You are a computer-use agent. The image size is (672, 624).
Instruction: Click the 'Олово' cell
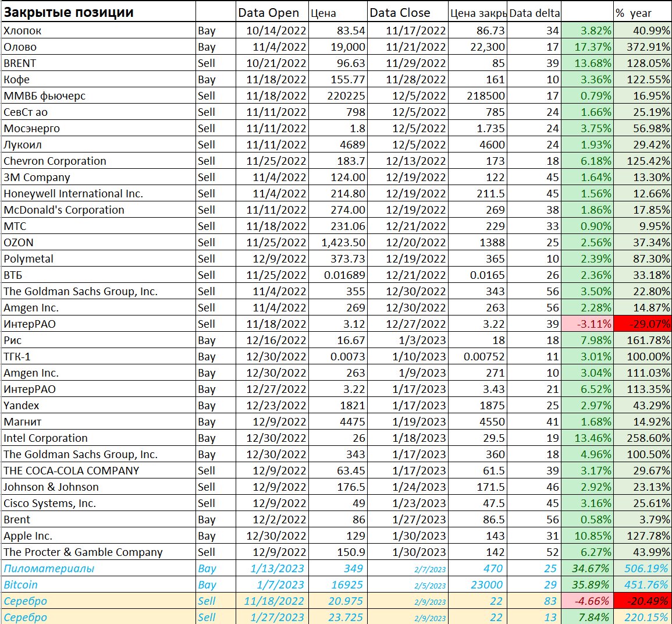[98, 47]
